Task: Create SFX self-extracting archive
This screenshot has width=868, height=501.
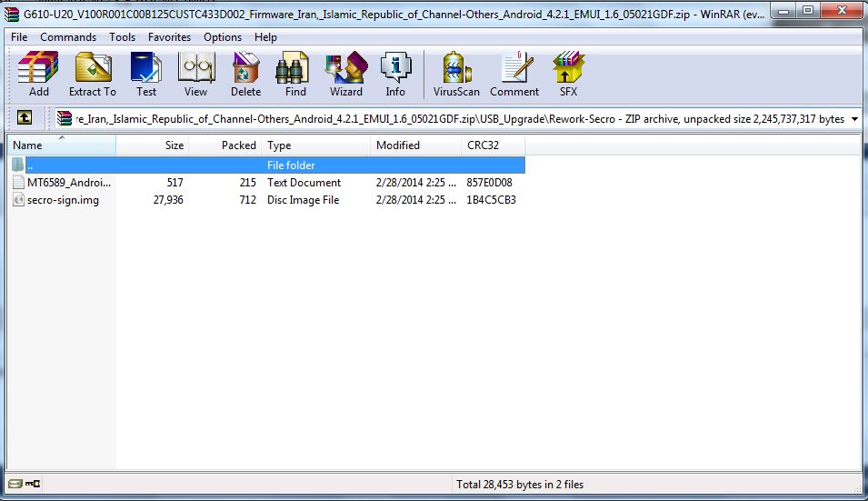Action: (568, 75)
